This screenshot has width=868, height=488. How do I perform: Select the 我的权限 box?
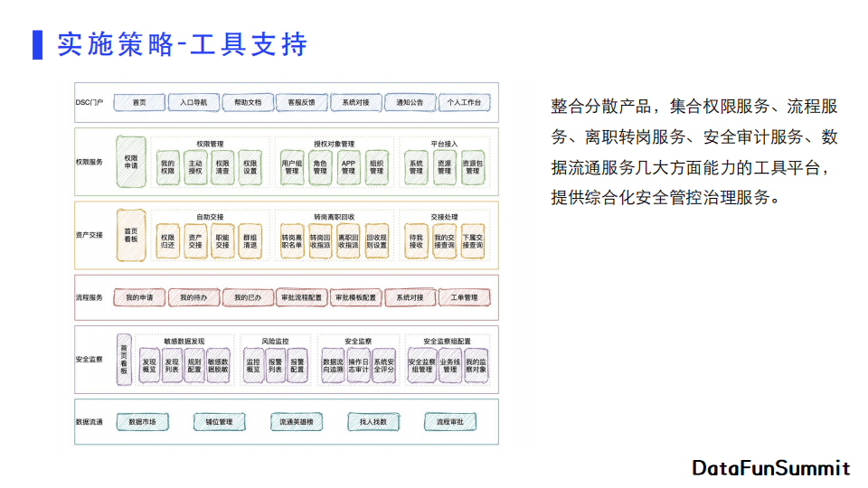168,167
